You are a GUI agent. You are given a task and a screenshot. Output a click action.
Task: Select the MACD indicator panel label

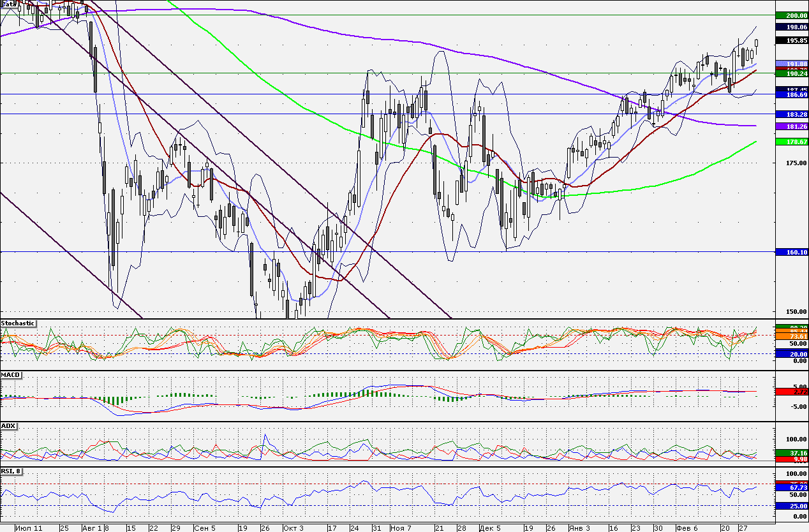(x=10, y=375)
